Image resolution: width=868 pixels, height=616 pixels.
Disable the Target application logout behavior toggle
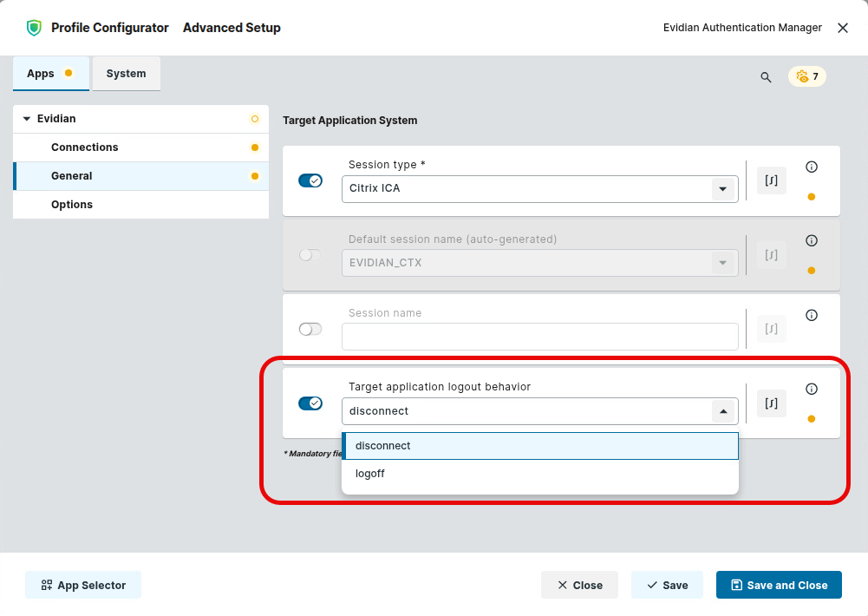[x=310, y=403]
